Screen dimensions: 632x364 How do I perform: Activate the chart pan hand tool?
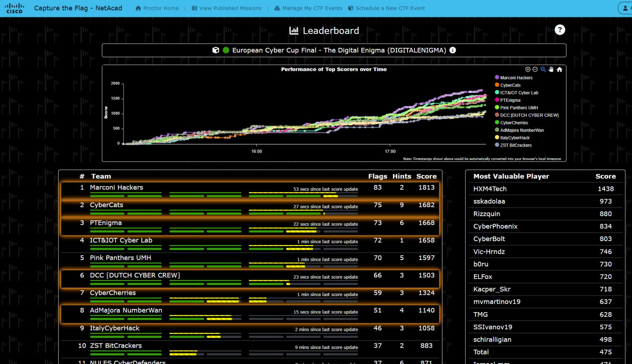pos(551,70)
